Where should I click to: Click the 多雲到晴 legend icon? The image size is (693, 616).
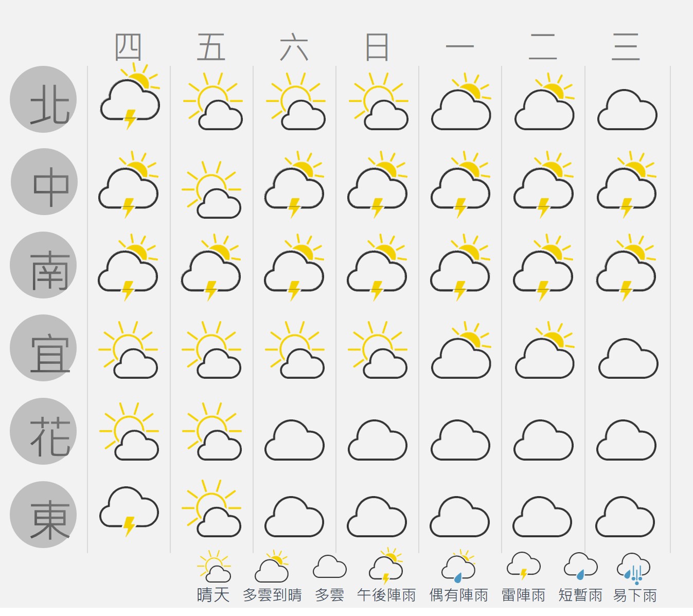click(272, 567)
